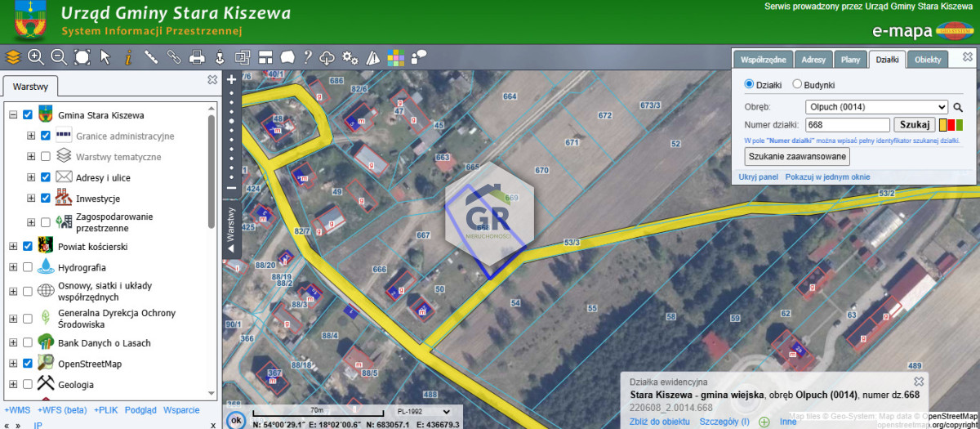Open the settings gears tool
The height and width of the screenshot is (429, 980).
350,57
